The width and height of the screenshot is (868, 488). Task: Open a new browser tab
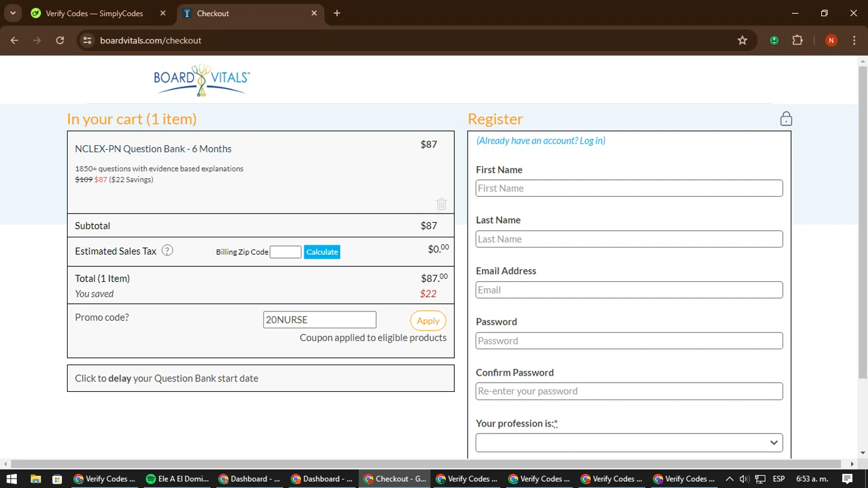pos(337,13)
